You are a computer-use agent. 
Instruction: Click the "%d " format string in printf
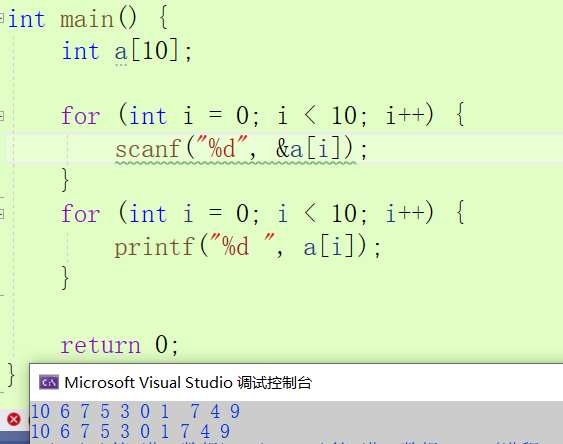(242, 246)
